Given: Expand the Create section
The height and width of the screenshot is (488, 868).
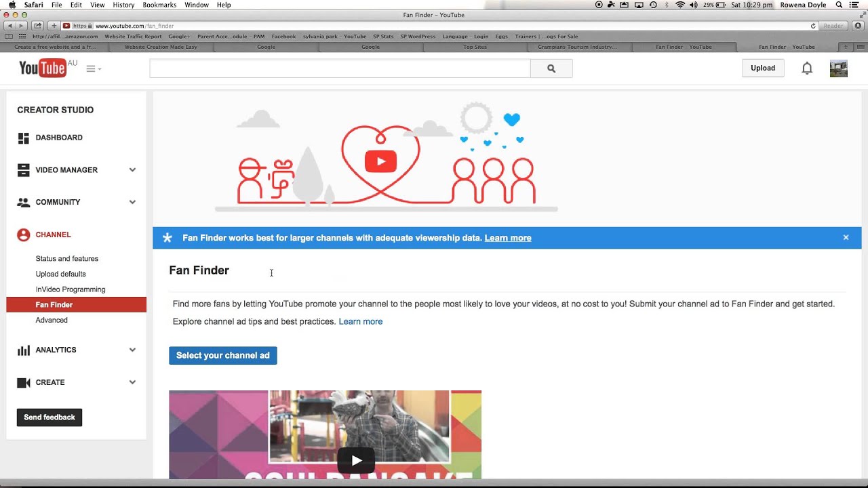Looking at the screenshot, I should click(x=132, y=383).
